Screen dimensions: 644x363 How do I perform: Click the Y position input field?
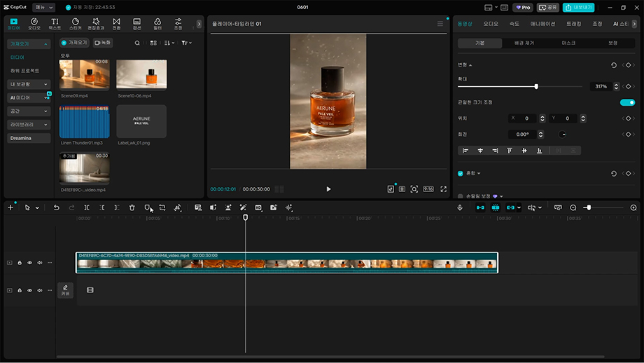(563, 118)
